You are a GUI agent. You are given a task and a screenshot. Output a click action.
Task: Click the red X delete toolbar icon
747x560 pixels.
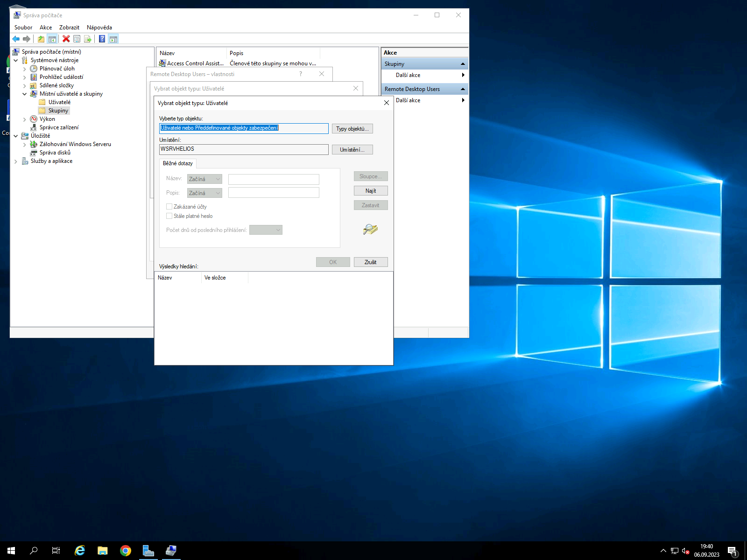[66, 39]
